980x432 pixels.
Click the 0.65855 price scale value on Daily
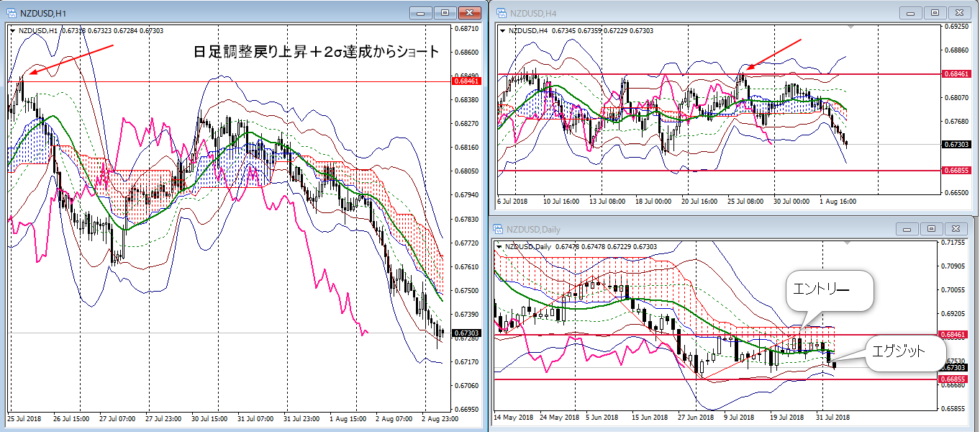tap(953, 408)
